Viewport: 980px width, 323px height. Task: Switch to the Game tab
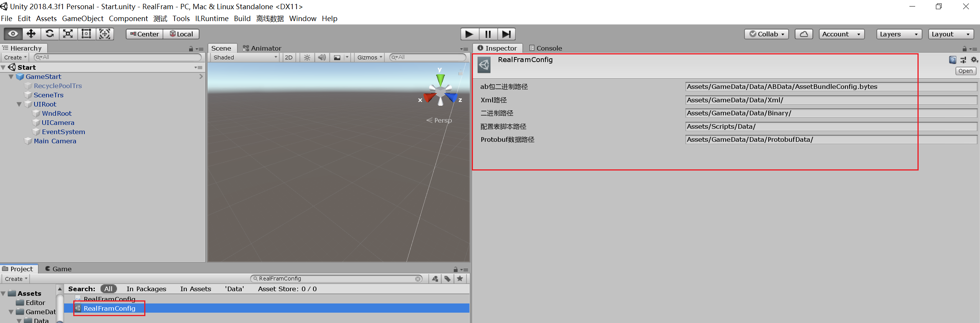click(x=58, y=269)
